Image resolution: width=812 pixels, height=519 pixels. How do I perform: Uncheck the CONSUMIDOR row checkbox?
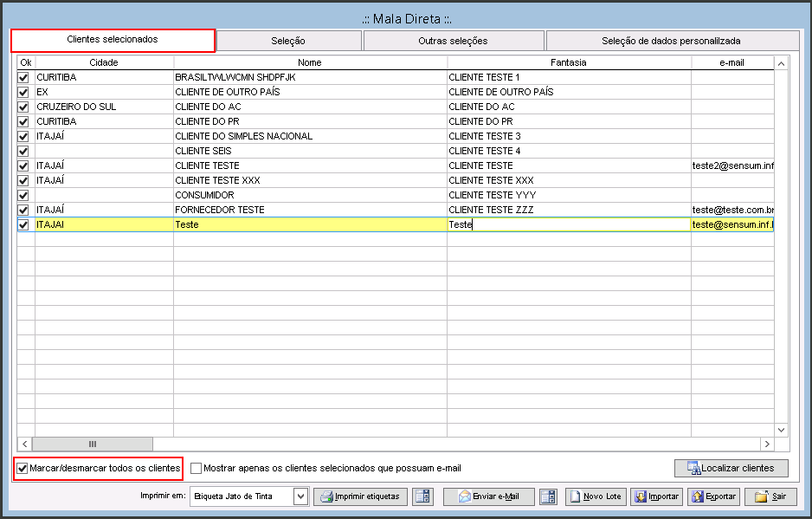click(23, 196)
